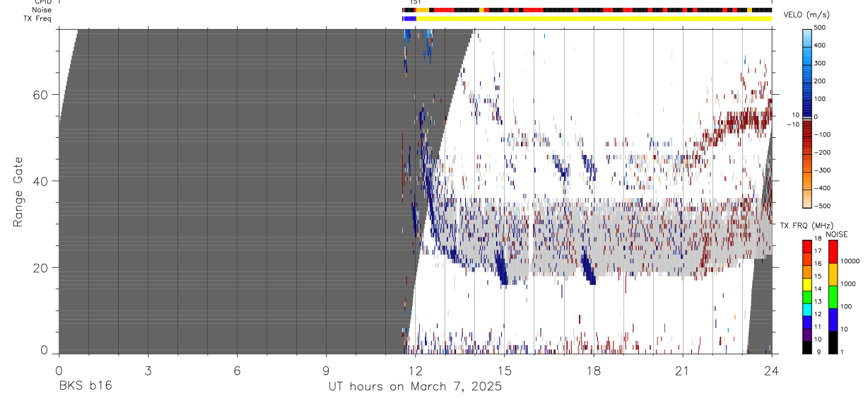Click the purple segment of the TX FRQ colorbar
This screenshot has height=401, width=868.
(807, 335)
